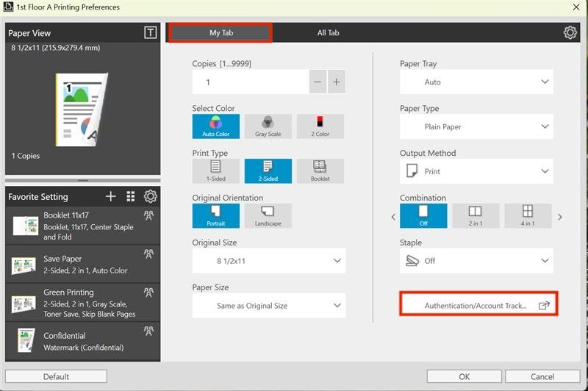Screen dimensions: 588x391
Task: Open the Paper Type dropdown
Action: click(x=476, y=126)
